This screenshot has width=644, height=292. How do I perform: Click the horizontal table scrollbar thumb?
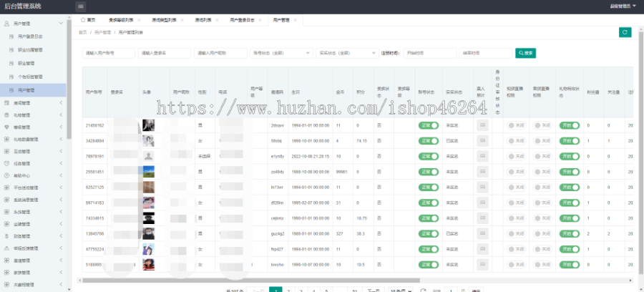click(251, 280)
